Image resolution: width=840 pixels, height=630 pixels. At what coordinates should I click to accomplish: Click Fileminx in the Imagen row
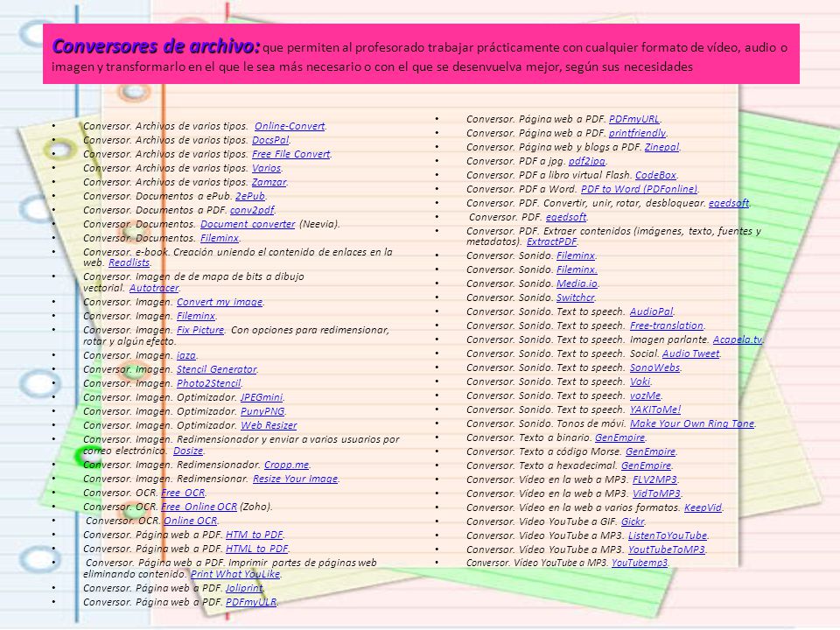coord(196,316)
